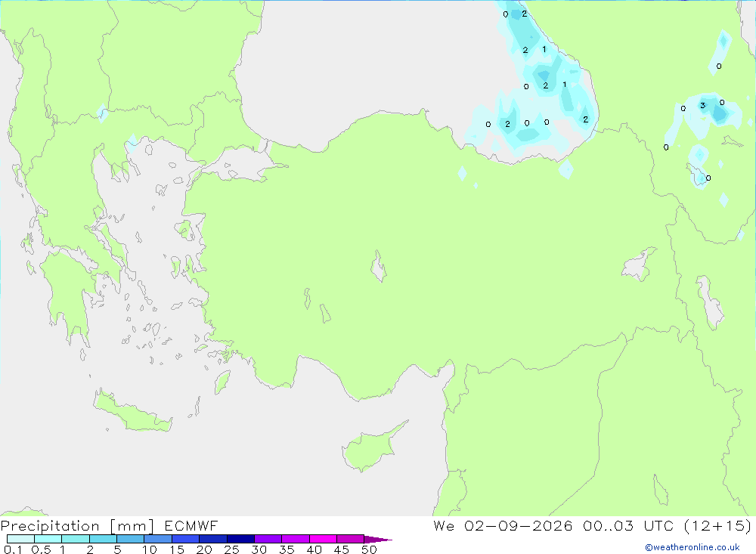Select the 0.1–0.5 mm lightest legend swatch

20,539
